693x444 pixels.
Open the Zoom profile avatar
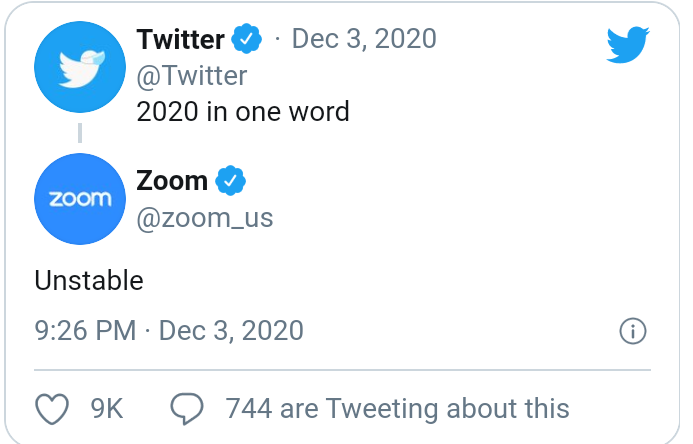tap(79, 198)
